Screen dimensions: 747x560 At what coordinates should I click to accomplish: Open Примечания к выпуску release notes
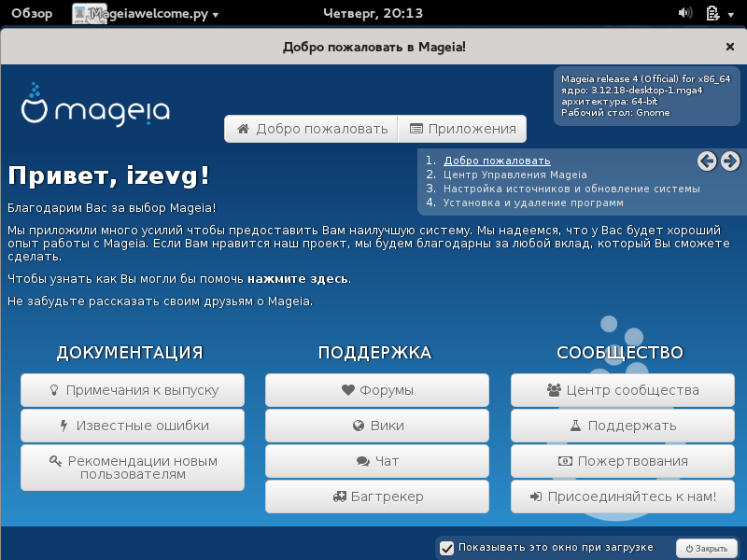click(x=133, y=390)
